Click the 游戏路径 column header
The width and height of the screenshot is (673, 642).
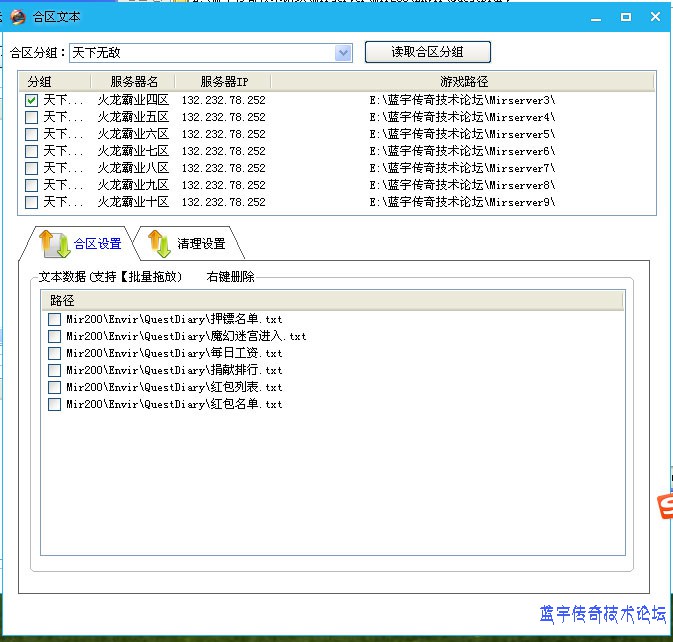pos(464,81)
